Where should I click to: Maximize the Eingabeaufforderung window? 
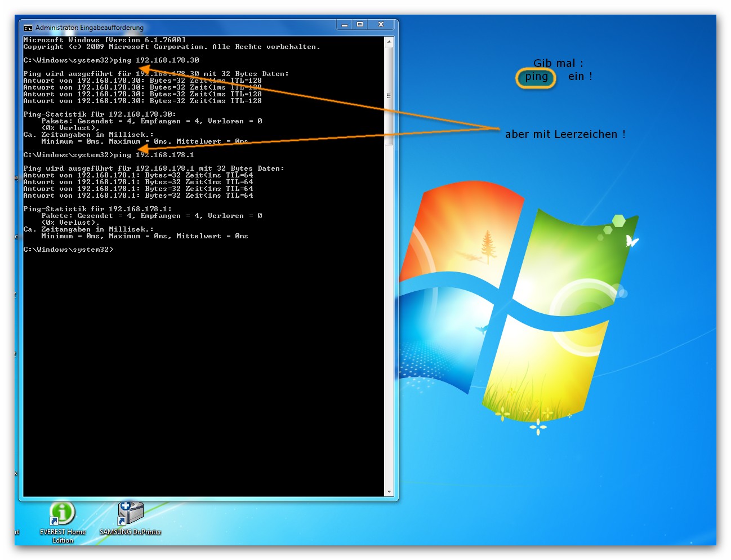359,25
